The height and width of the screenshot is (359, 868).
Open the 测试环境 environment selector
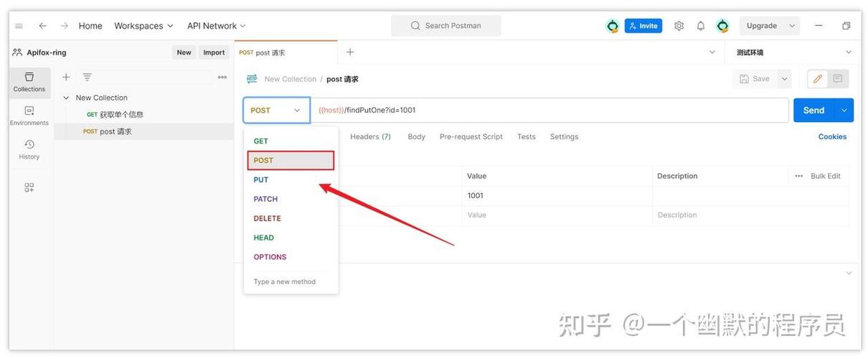click(x=794, y=52)
